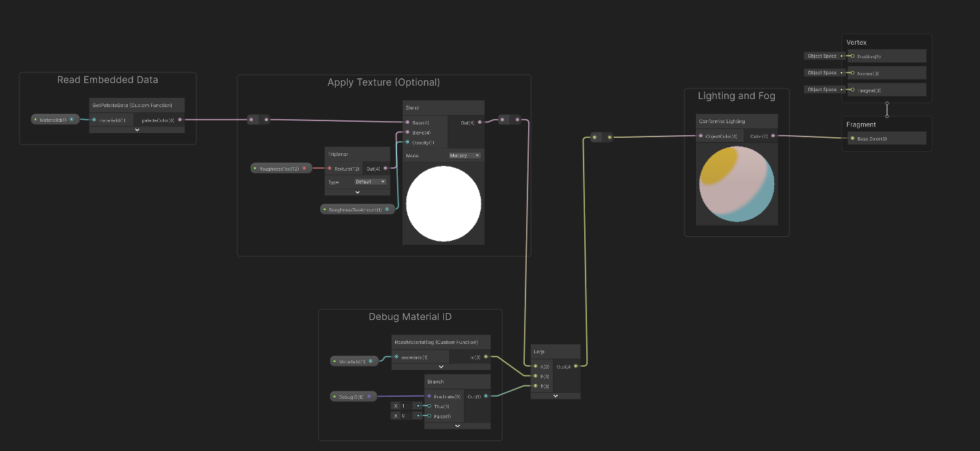Click the Branch True(1) input port

(x=429, y=405)
